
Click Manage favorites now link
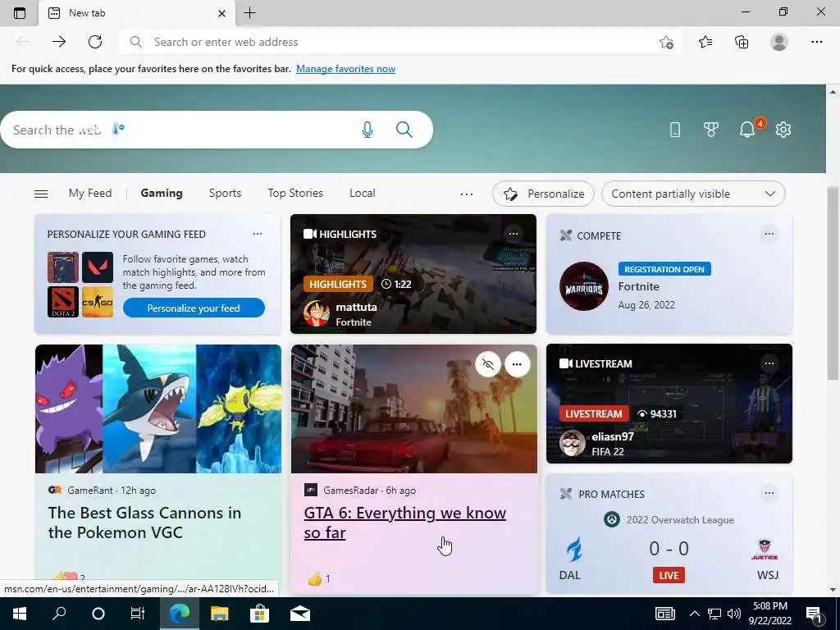coord(345,69)
